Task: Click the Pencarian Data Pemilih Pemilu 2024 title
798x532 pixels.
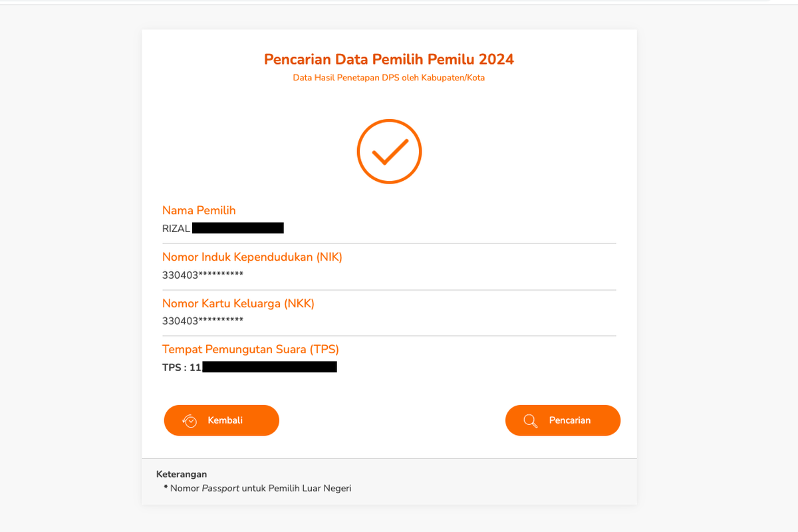Action: (389, 59)
